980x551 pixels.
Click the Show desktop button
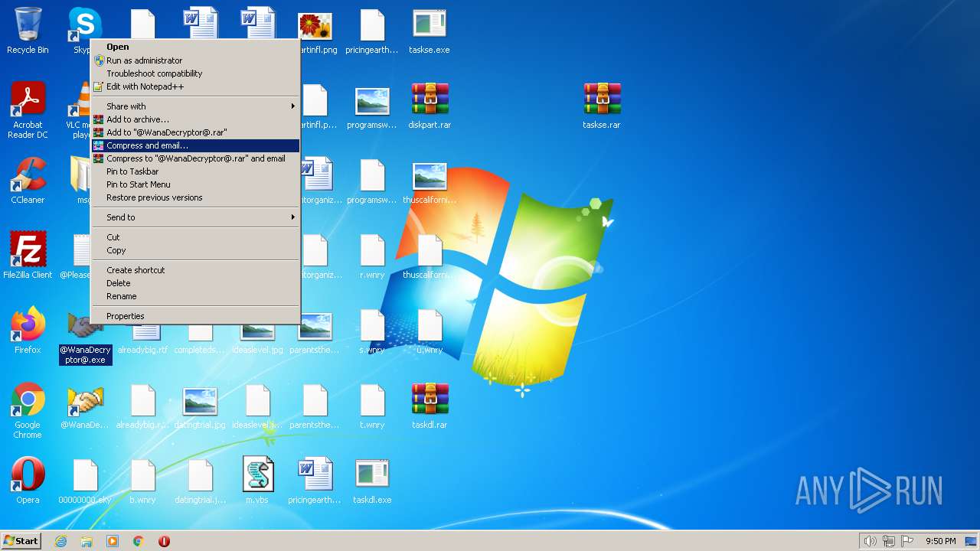coord(972,541)
